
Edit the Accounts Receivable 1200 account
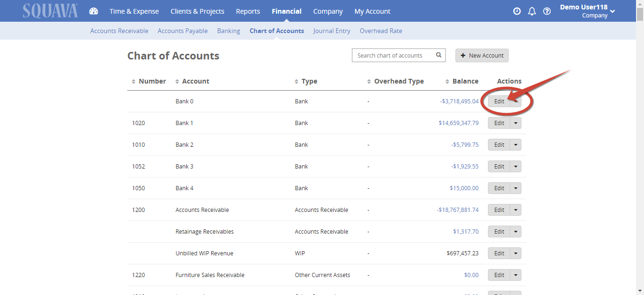click(499, 210)
